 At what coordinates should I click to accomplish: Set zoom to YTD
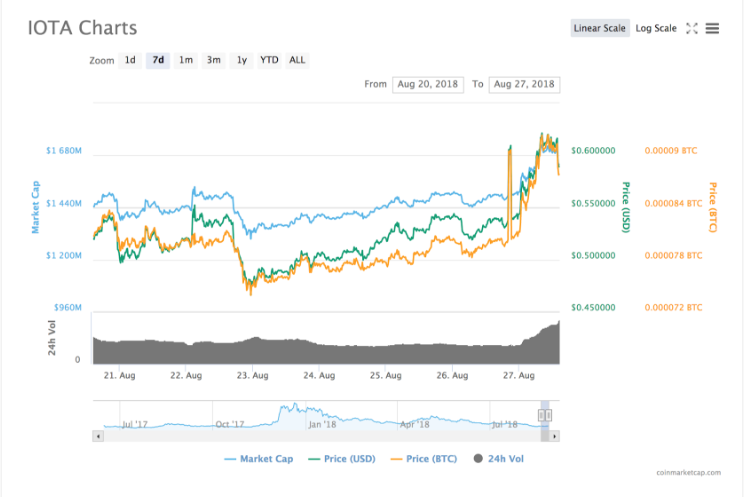point(269,60)
